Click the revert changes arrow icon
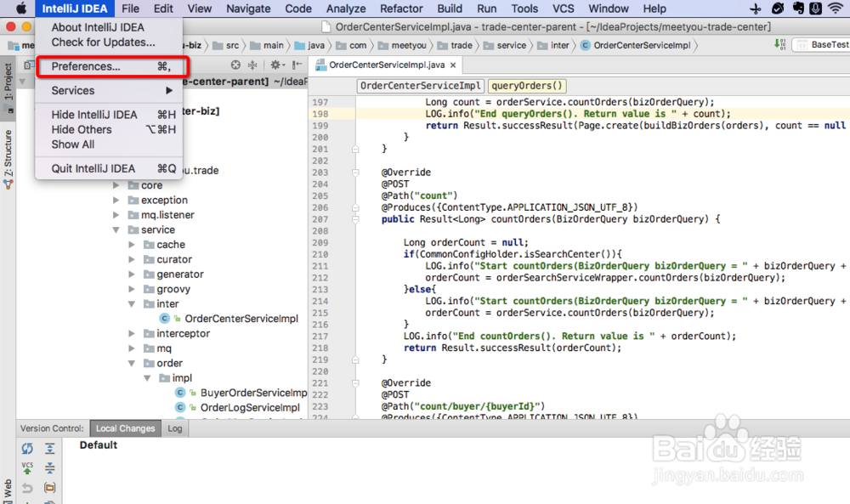Screen dimensions: 850x504 [x=27, y=488]
